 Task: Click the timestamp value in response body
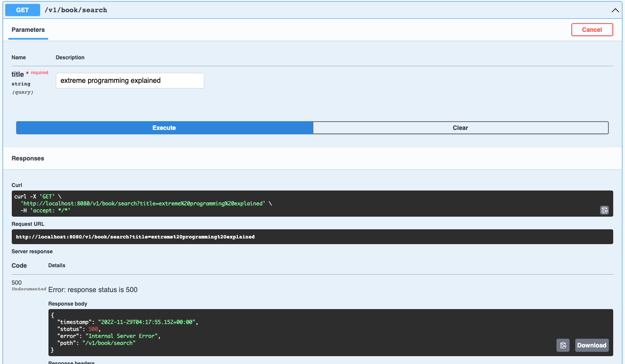pos(148,322)
